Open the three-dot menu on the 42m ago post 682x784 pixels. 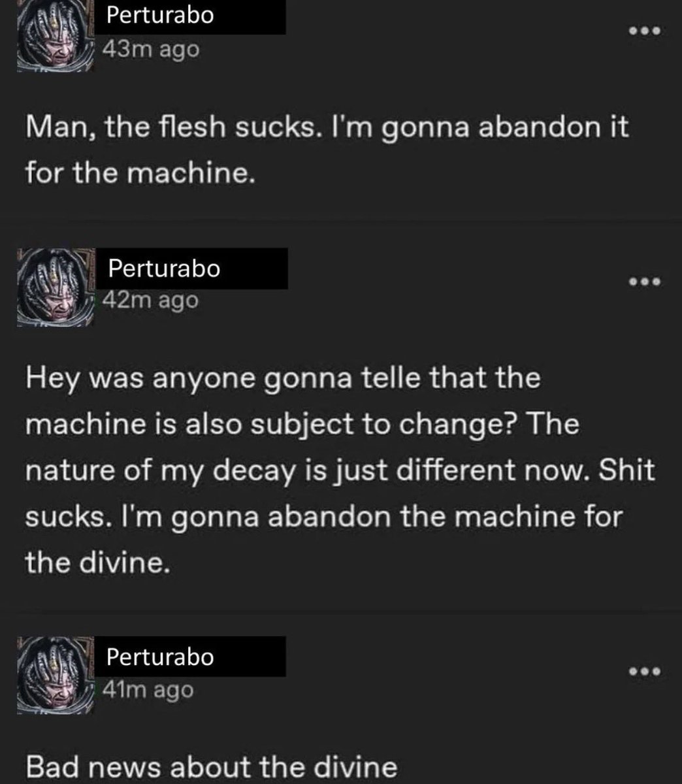(645, 282)
